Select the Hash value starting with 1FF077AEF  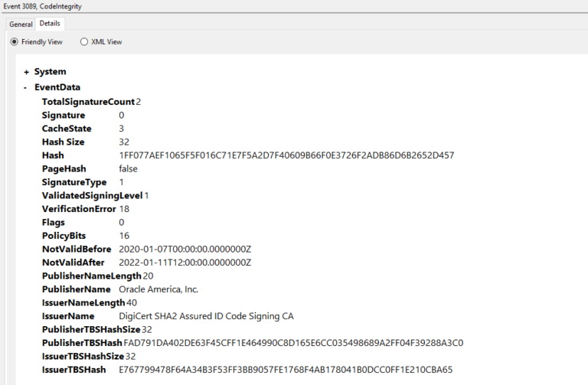pyautogui.click(x=286, y=155)
